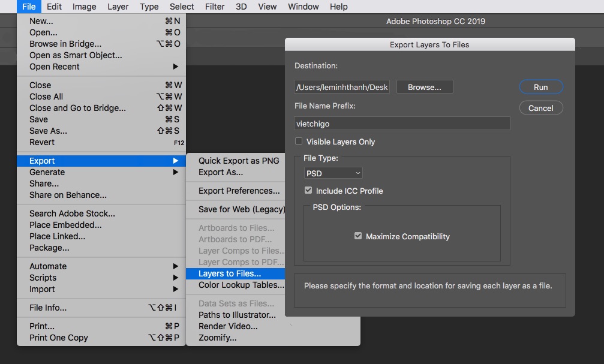Uncheck Maximize Compatibility

tap(358, 236)
